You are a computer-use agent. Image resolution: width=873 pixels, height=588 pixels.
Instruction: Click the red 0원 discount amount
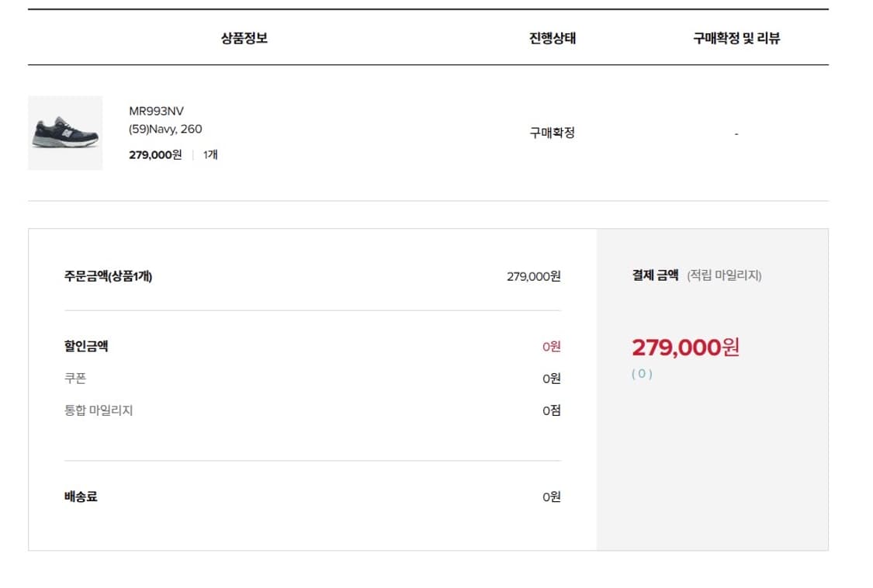click(x=552, y=346)
